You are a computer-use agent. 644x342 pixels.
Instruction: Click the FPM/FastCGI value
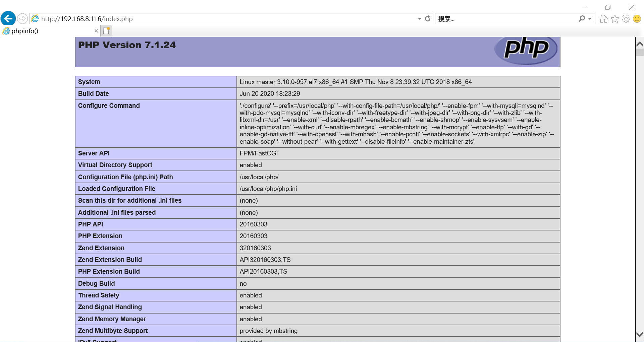coord(259,153)
